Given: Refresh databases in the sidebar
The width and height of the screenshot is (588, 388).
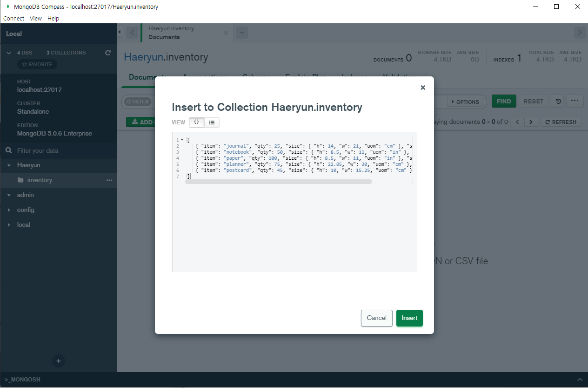Looking at the screenshot, I should coord(108,53).
